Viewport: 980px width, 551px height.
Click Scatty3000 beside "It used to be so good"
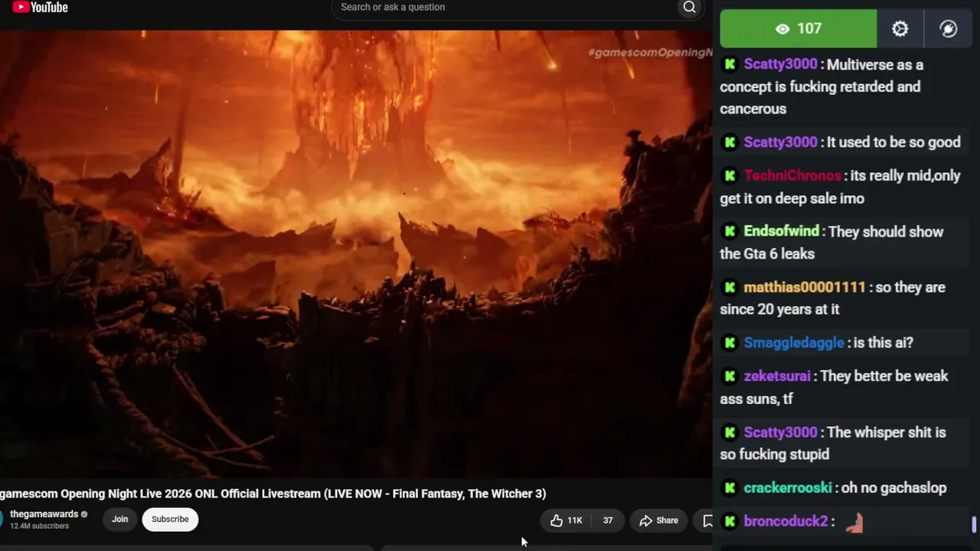781,142
